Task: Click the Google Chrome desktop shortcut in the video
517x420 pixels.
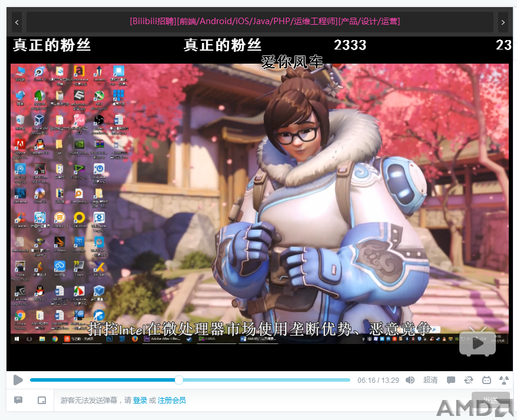Action: pyautogui.click(x=20, y=319)
